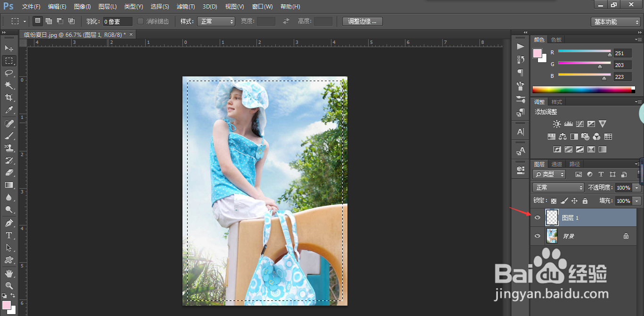This screenshot has width=644, height=316.
Task: Select the Horizontal Type tool
Action: [x=8, y=235]
